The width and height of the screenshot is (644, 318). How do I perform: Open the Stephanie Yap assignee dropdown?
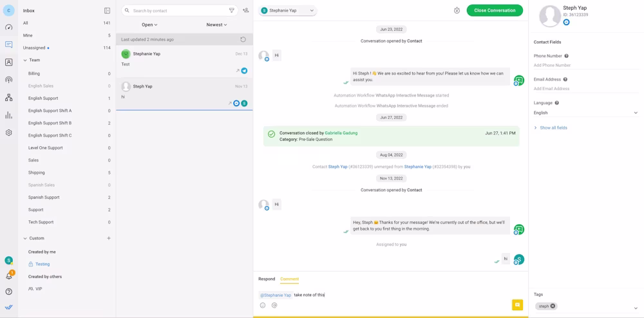[287, 11]
